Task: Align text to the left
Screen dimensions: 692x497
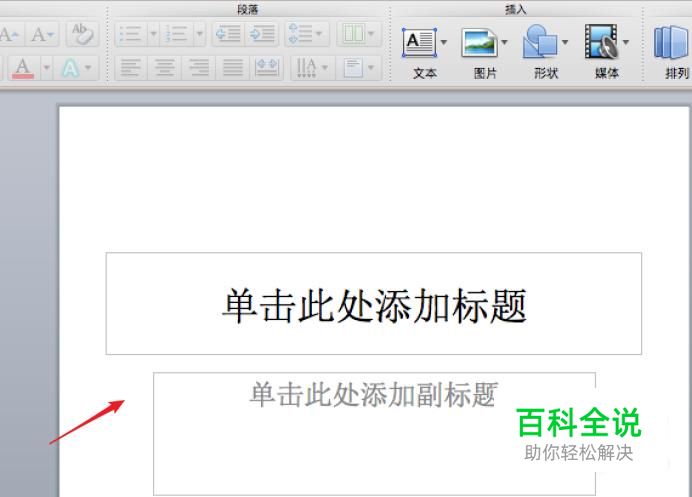Action: 131,68
